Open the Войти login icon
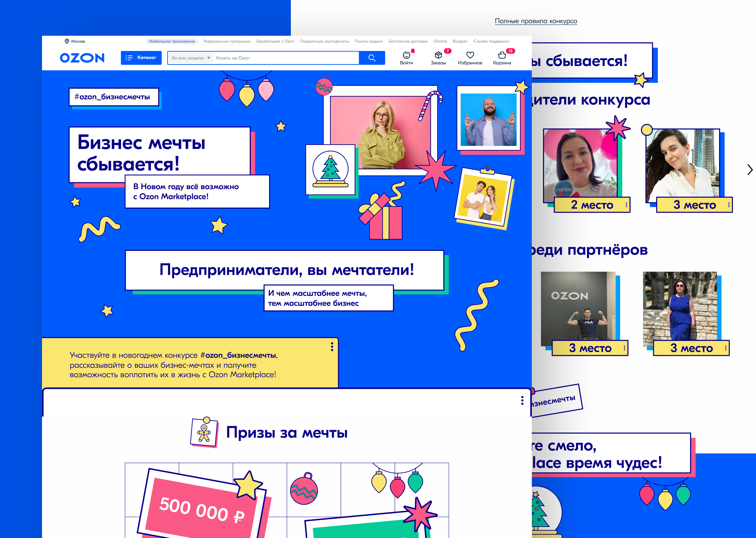The image size is (756, 538). [406, 55]
